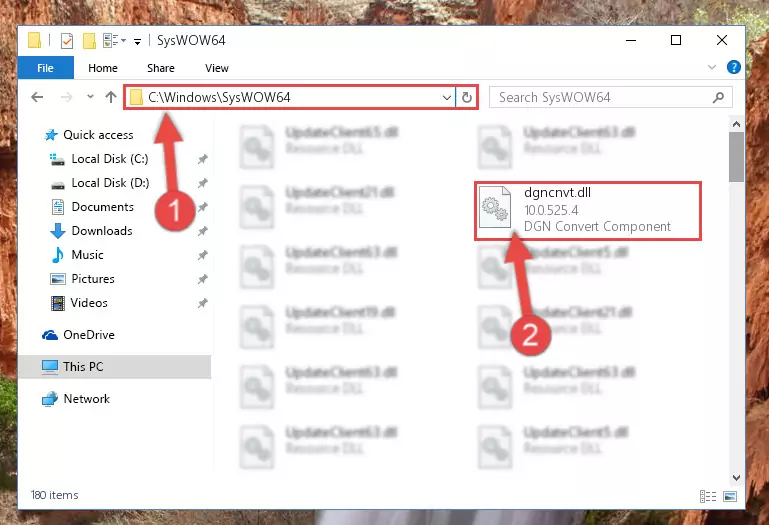769x525 pixels.
Task: Open the address bar history dropdown
Action: pyautogui.click(x=446, y=97)
